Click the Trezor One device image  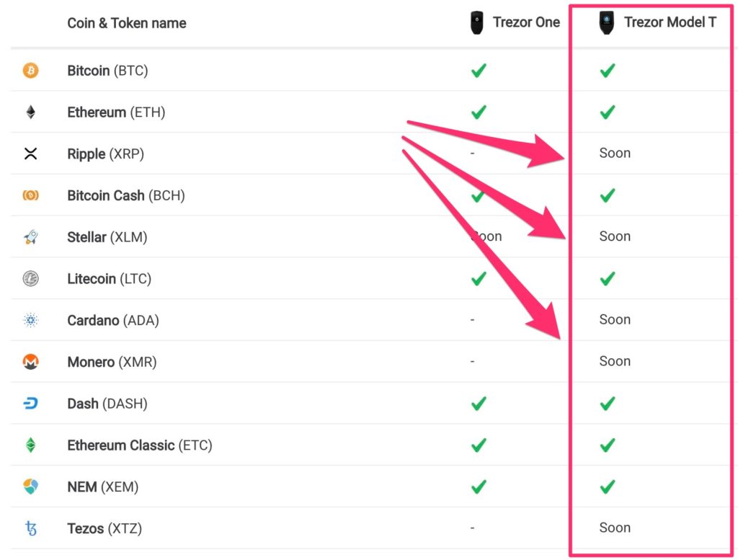point(476,23)
